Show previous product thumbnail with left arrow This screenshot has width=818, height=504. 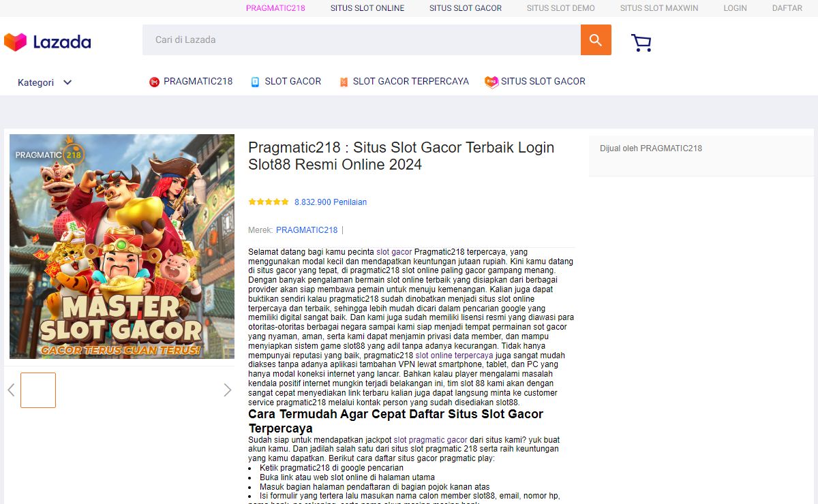11,390
